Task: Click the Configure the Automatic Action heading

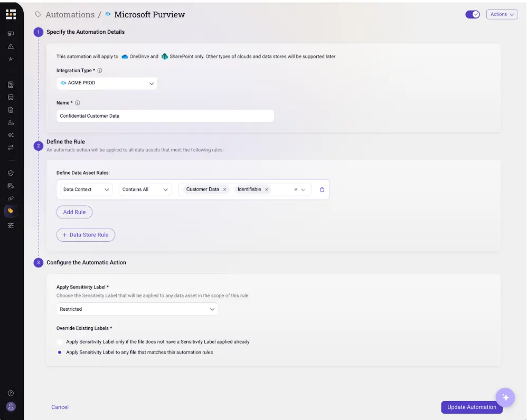Action: [x=86, y=263]
